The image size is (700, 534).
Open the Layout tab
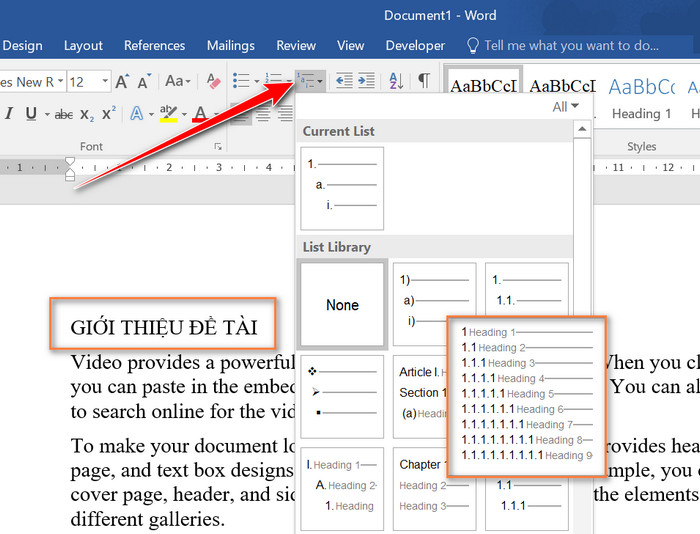pos(83,46)
